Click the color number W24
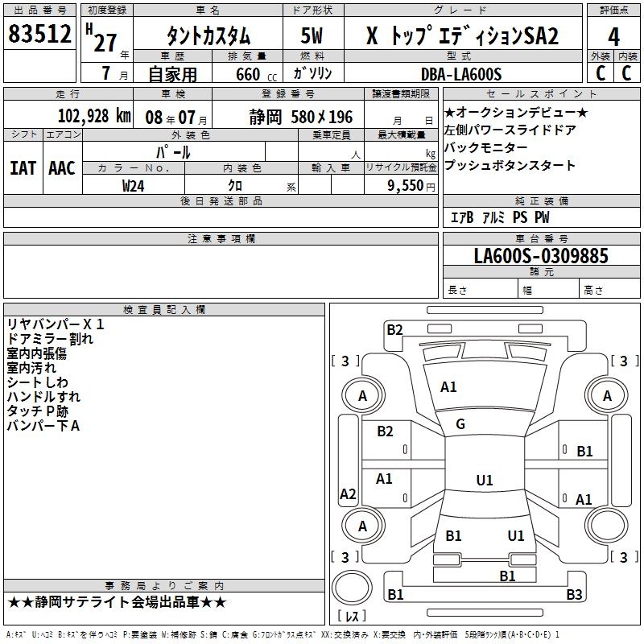This screenshot has width=644, height=644. (134, 185)
